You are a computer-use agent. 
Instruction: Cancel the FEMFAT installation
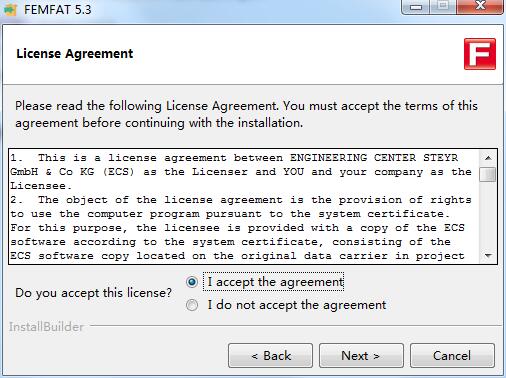[452, 356]
